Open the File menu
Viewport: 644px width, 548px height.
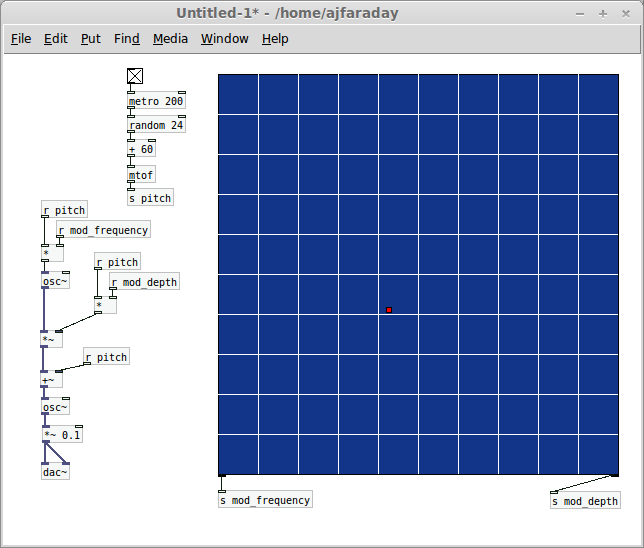21,39
